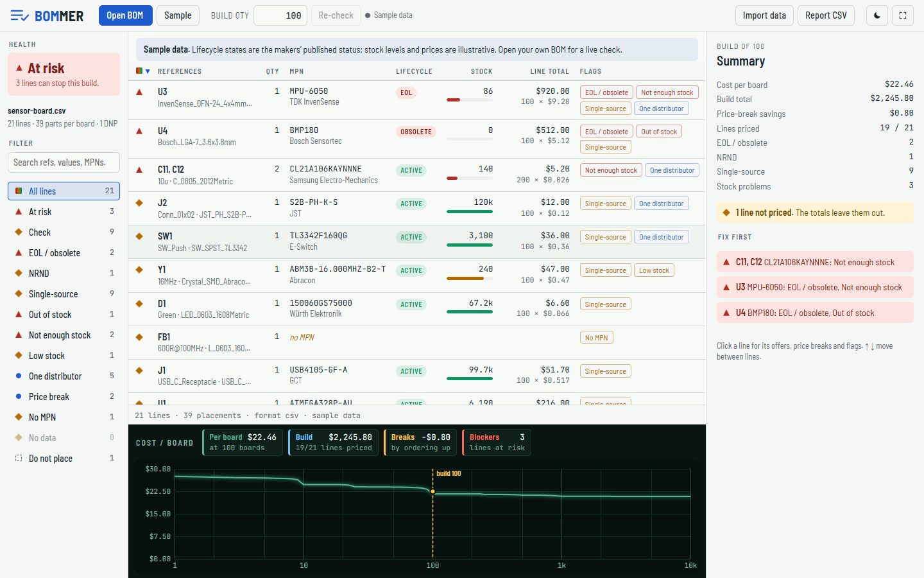Click the orange diamond on row Y1
The width and height of the screenshot is (924, 578).
coord(139,270)
